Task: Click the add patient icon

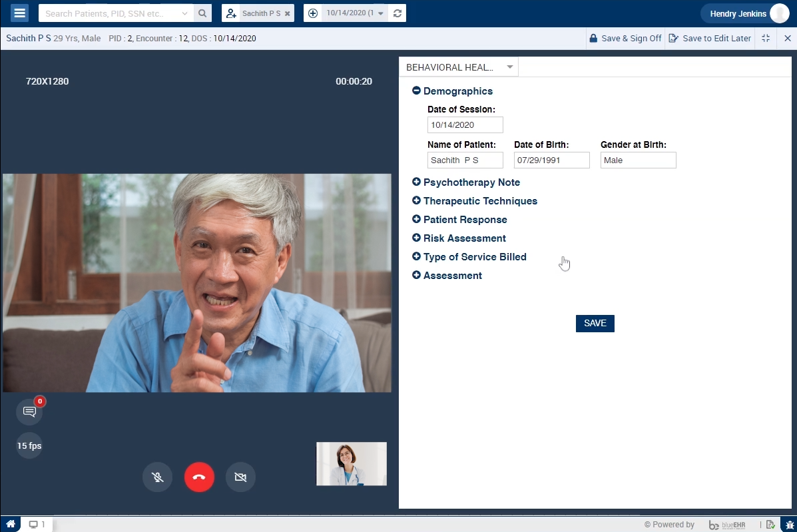Action: (231, 14)
